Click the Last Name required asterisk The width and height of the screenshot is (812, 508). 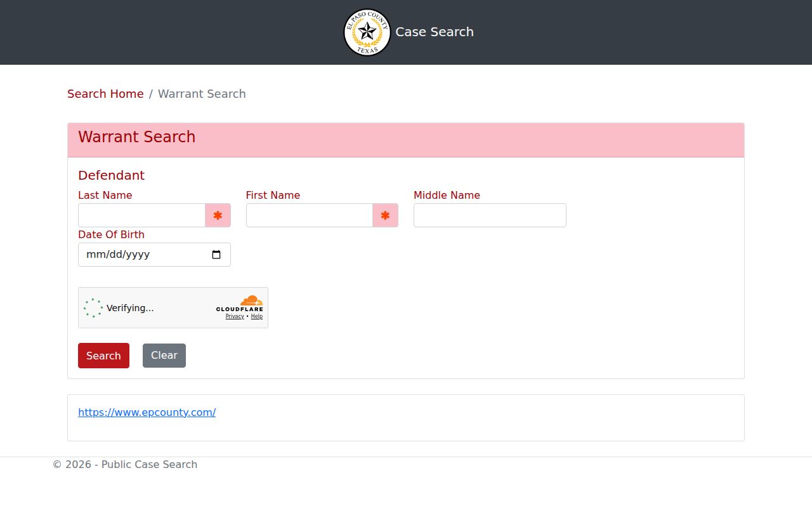218,215
